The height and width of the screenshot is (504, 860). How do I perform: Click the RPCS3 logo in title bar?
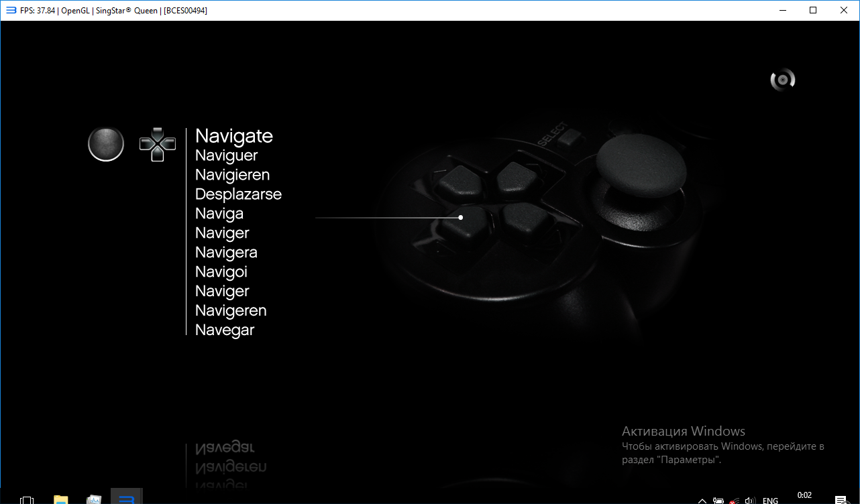[x=10, y=10]
